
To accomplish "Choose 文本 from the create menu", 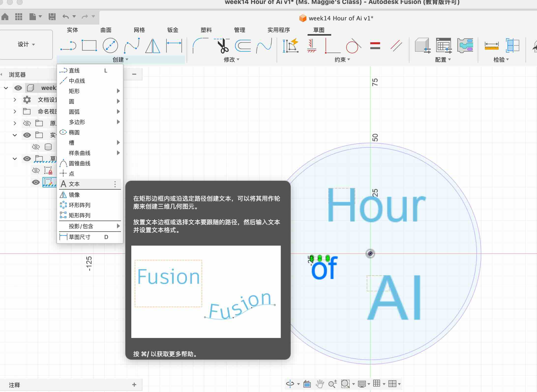I will coord(90,184).
